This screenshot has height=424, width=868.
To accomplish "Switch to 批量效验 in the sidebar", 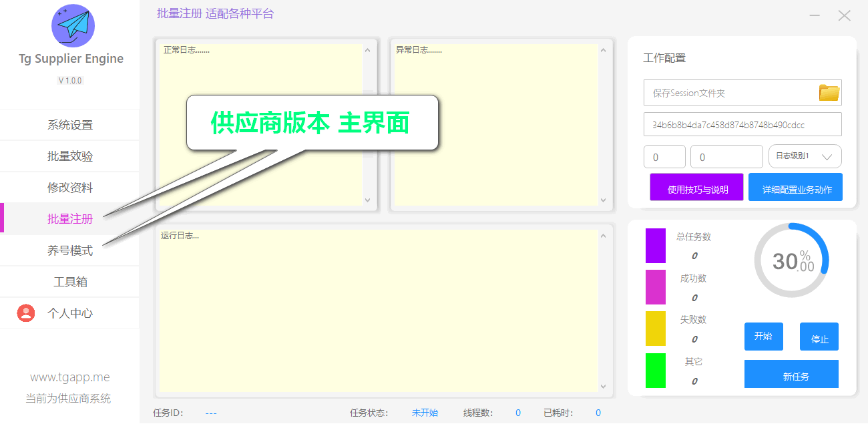I will click(70, 156).
